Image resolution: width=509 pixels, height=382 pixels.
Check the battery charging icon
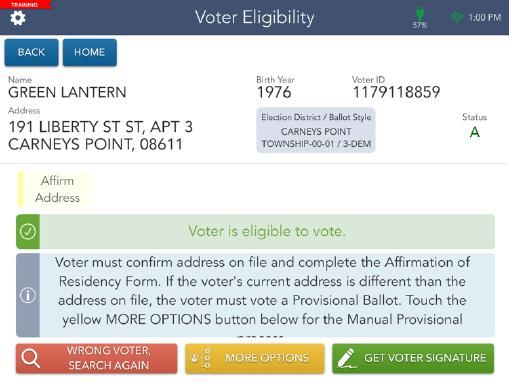point(419,14)
